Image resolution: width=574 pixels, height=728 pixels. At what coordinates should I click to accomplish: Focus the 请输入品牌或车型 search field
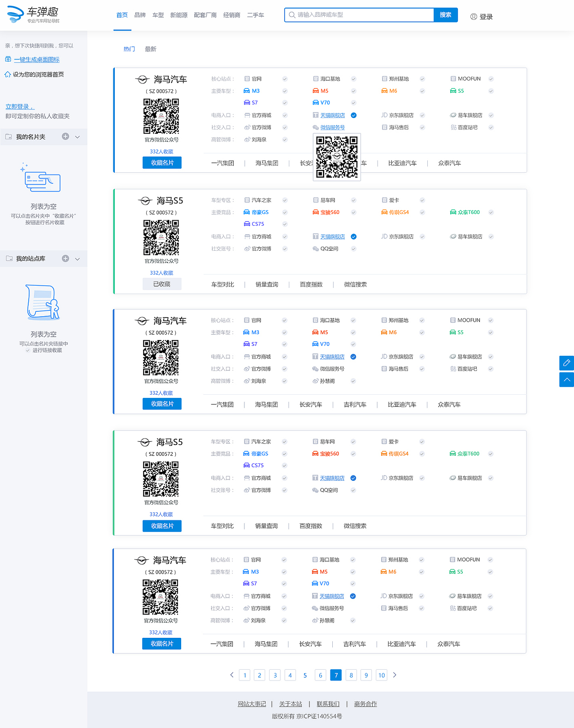(x=359, y=15)
